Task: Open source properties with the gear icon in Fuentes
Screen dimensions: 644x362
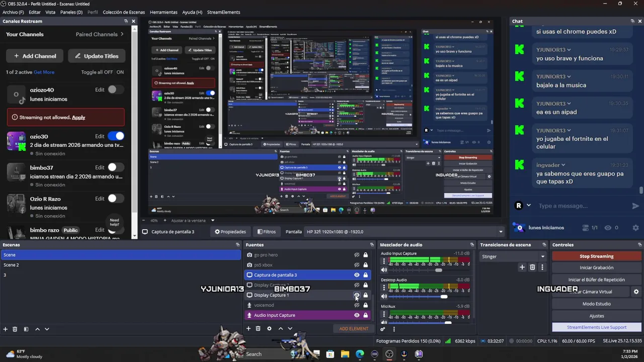Action: pos(269,329)
